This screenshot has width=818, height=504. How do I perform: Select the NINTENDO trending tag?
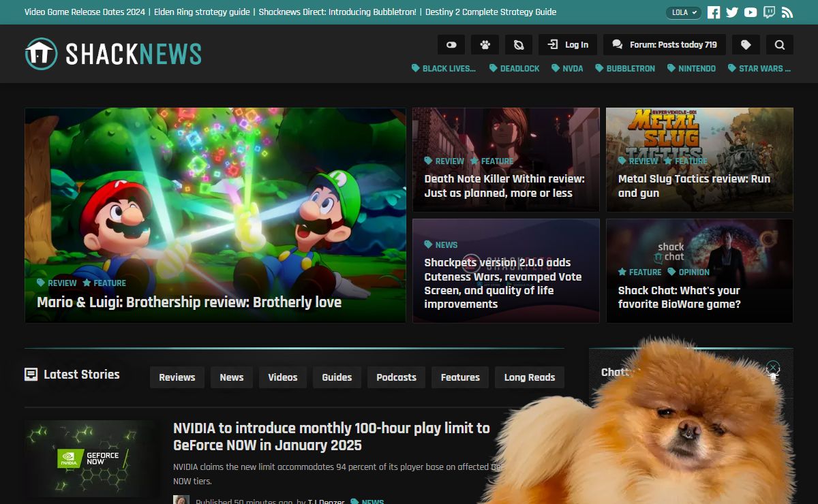click(x=691, y=68)
